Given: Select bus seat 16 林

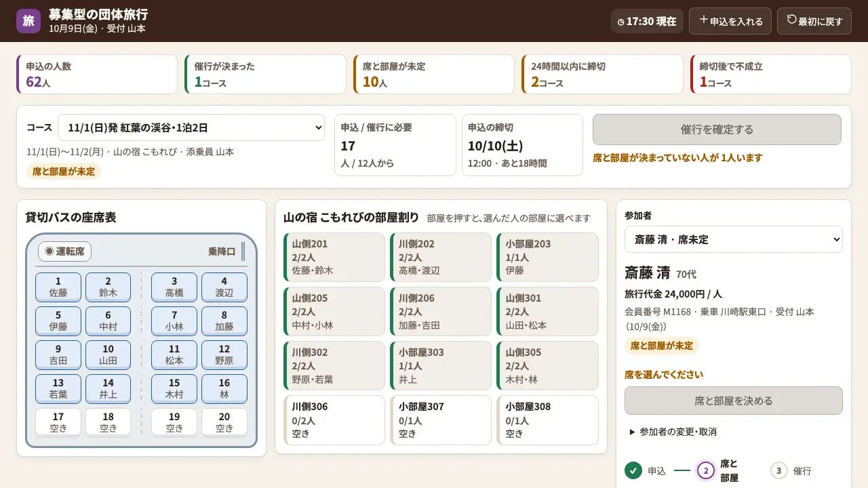Looking at the screenshot, I should pyautogui.click(x=224, y=388).
